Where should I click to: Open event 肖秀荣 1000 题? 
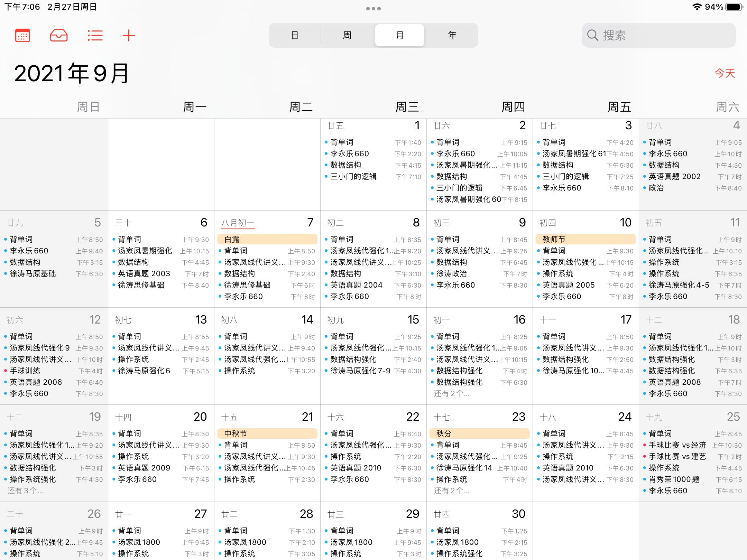(x=693, y=479)
